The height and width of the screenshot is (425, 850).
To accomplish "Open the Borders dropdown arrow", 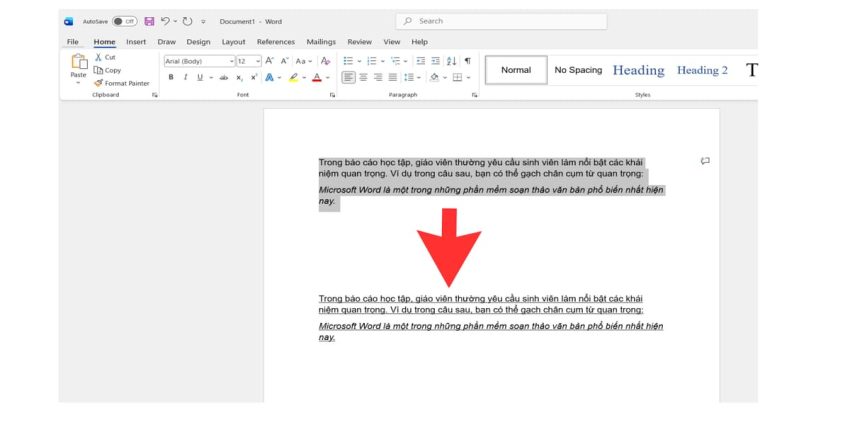I will coord(468,78).
